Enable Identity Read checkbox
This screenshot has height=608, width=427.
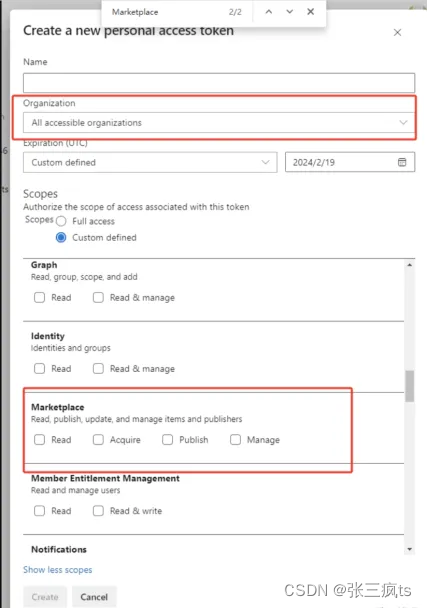tap(39, 368)
